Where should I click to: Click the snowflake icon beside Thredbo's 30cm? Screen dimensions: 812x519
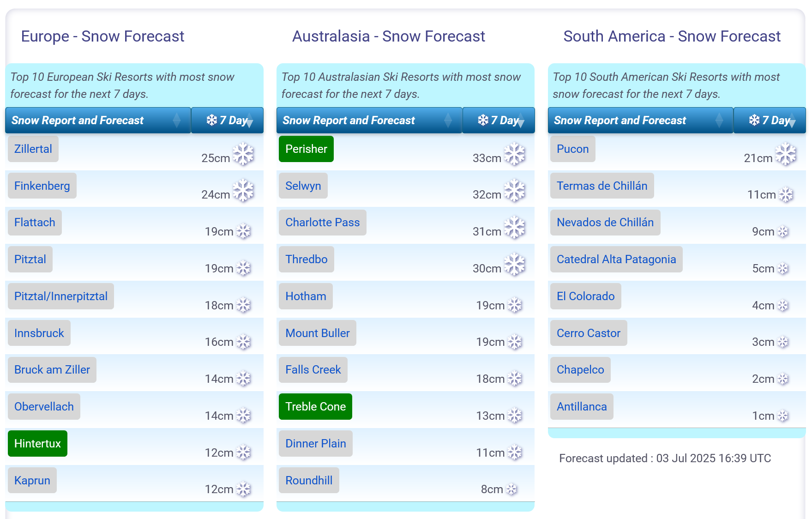coord(514,265)
